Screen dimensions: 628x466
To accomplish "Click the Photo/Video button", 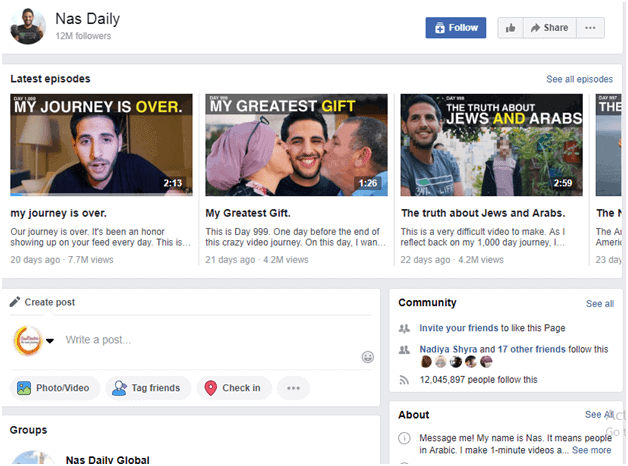I will 55,388.
